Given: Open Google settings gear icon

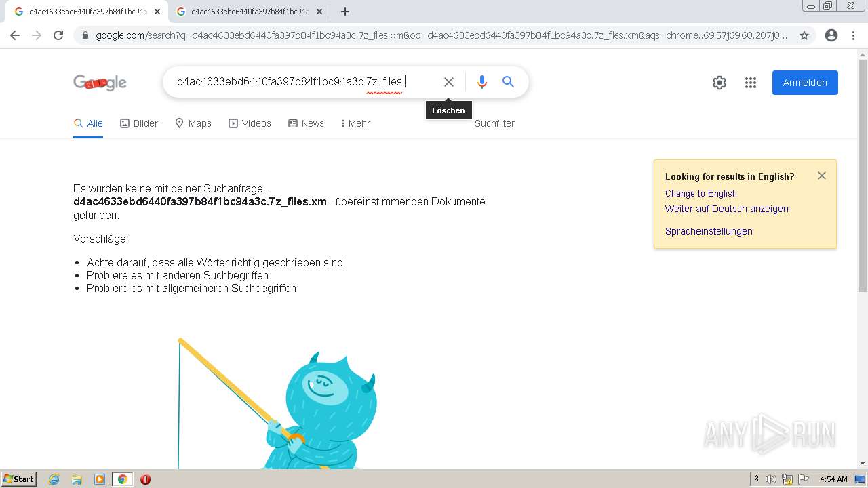Looking at the screenshot, I should 719,83.
